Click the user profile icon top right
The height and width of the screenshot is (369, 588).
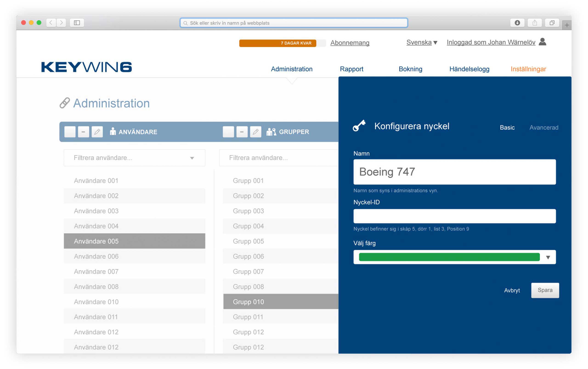[542, 42]
